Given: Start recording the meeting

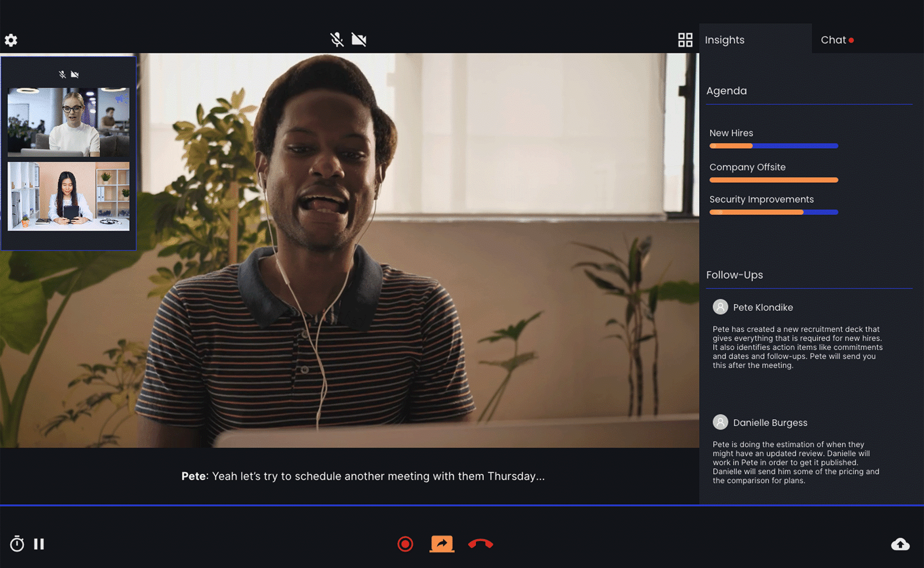Looking at the screenshot, I should 405,544.
